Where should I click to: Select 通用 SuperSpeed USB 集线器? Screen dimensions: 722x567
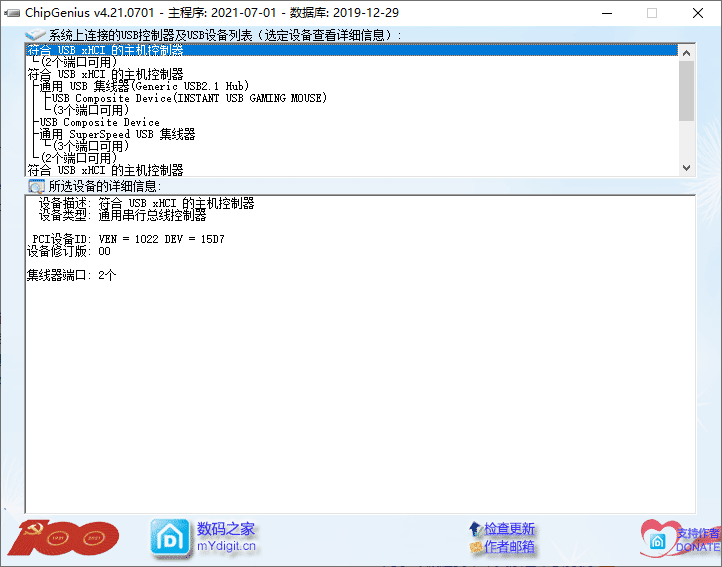pyautogui.click(x=117, y=134)
